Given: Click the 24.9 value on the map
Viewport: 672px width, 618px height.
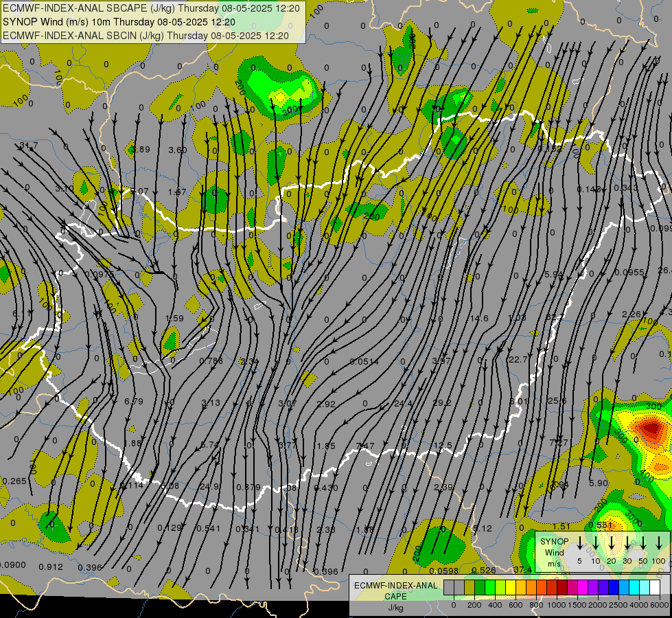Looking at the screenshot, I should pyautogui.click(x=209, y=487).
